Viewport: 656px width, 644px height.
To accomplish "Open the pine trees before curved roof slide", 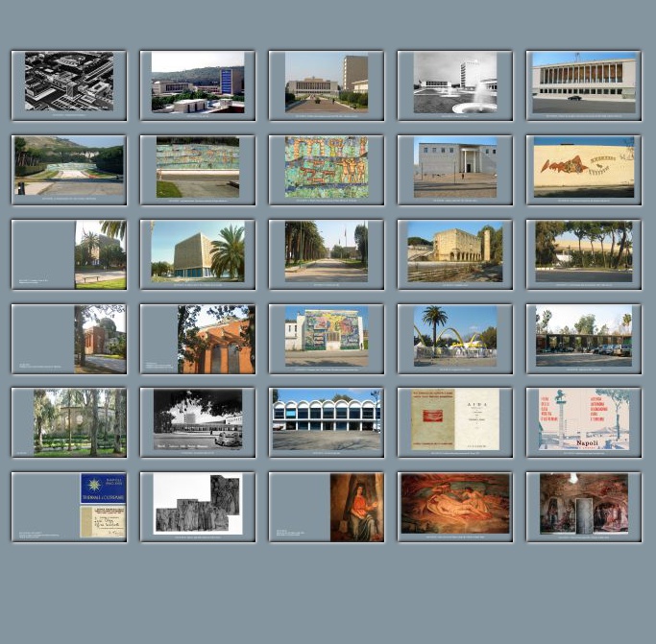I will [x=584, y=254].
